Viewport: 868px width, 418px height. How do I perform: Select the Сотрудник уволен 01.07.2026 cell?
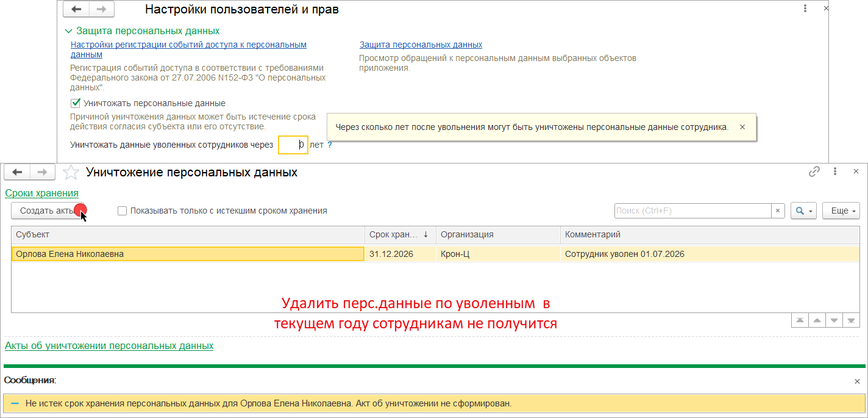point(710,254)
